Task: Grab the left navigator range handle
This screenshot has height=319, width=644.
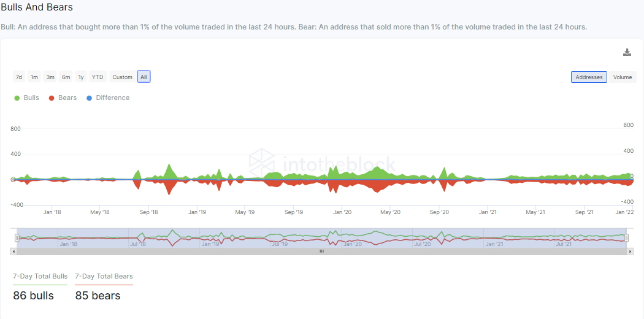Action: [17, 237]
